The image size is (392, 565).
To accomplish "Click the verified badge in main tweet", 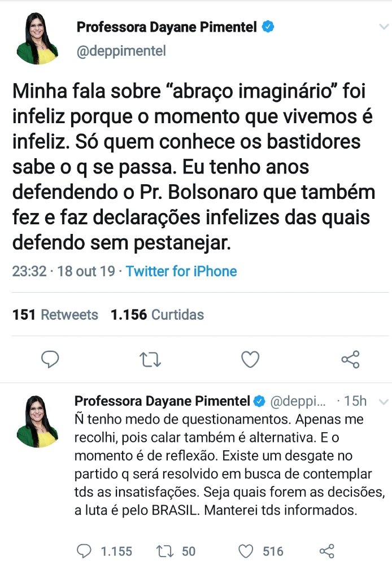I will [x=268, y=27].
